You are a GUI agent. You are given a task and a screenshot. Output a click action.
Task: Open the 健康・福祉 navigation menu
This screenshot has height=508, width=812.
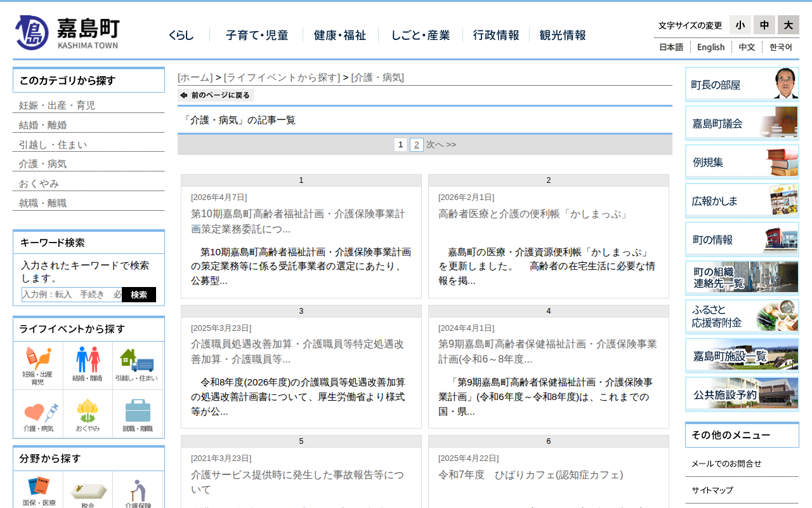(340, 36)
